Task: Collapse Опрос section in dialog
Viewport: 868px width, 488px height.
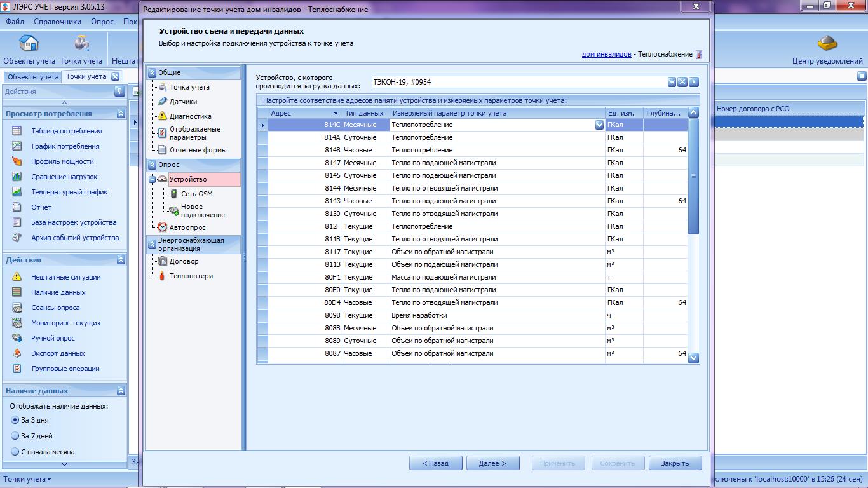Action: click(x=153, y=165)
